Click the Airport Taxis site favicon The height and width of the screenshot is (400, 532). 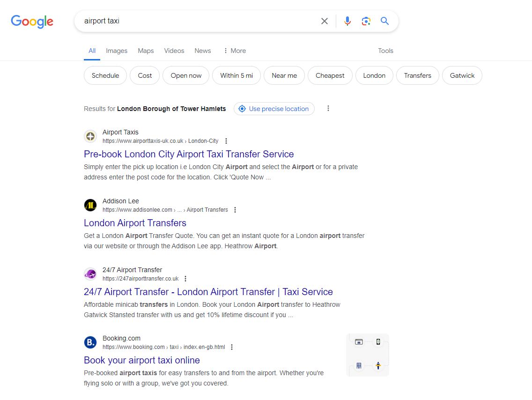[x=90, y=136]
